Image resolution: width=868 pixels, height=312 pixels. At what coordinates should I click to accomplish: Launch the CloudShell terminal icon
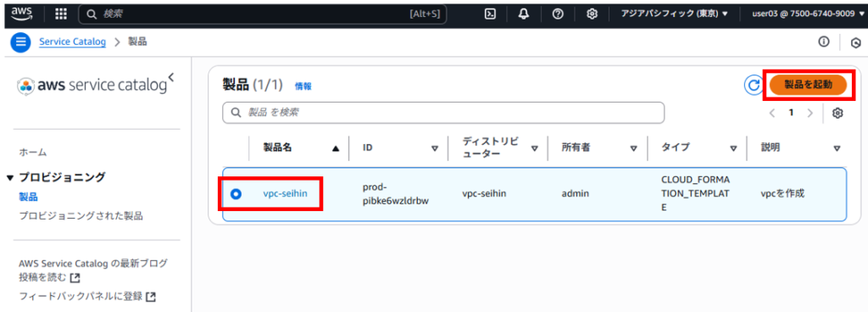[x=490, y=14]
